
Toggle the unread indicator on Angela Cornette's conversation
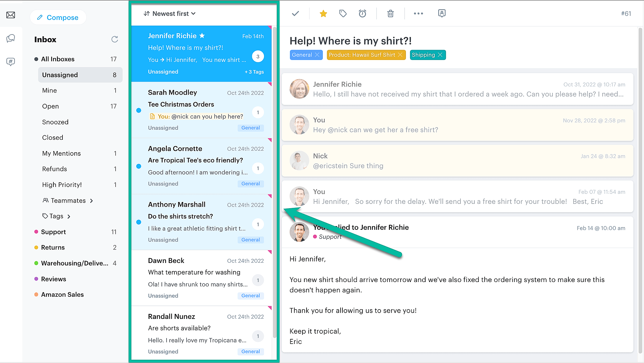(139, 166)
